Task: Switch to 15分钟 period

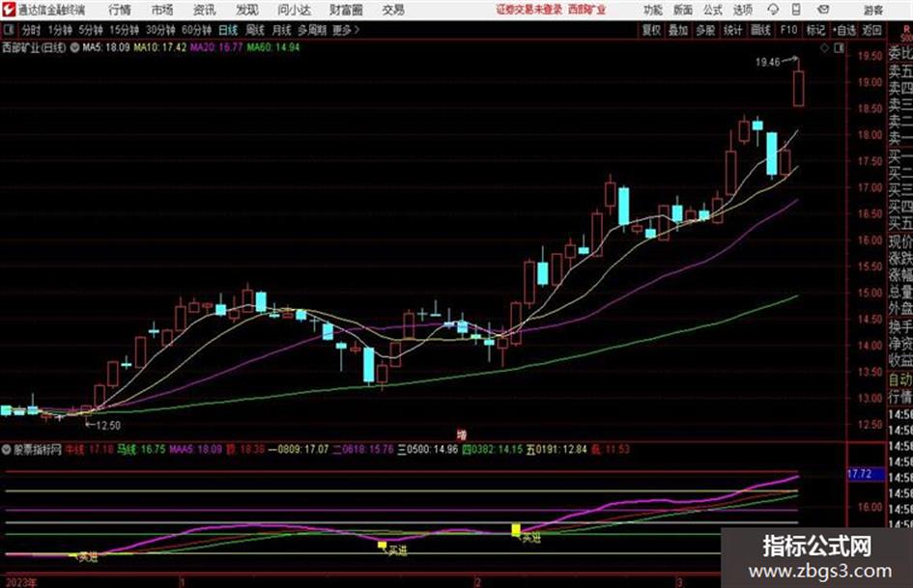Action: coord(125,30)
